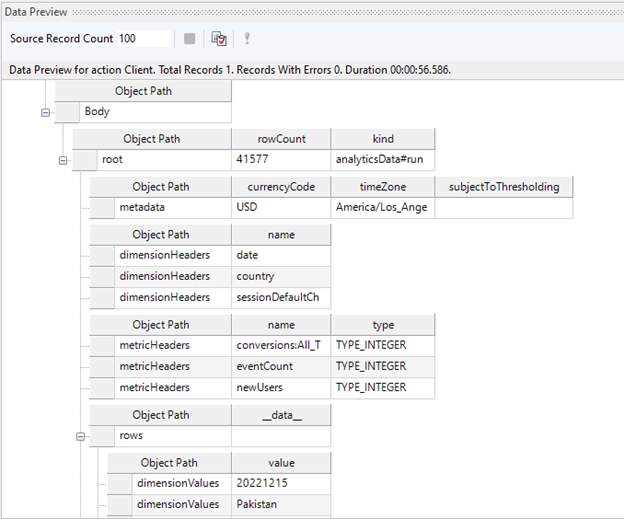Click the validate records checkmark icon
The height and width of the screenshot is (519, 624).
click(x=219, y=38)
